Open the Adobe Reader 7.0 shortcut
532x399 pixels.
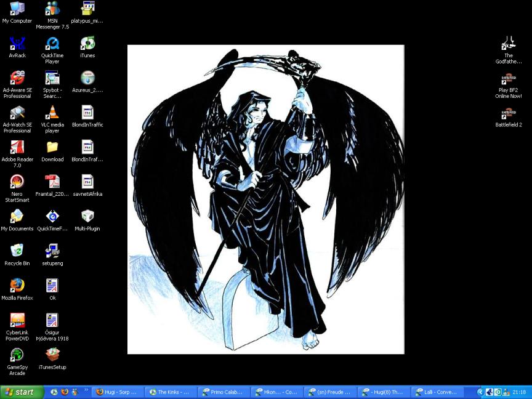pos(17,154)
